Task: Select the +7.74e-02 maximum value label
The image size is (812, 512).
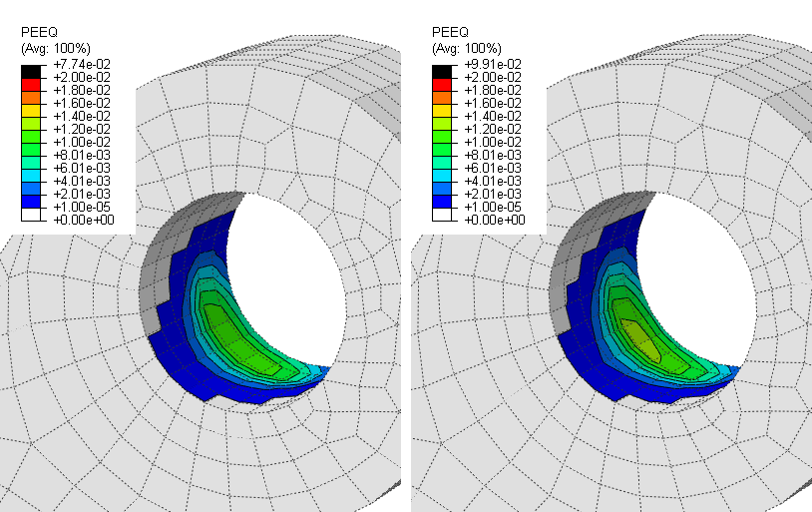Action: pyautogui.click(x=88, y=64)
